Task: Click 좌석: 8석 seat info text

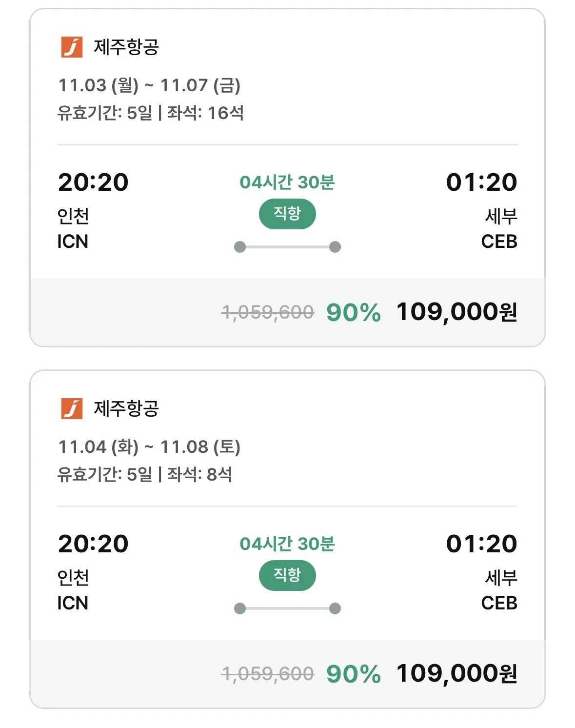Action: pyautogui.click(x=199, y=475)
